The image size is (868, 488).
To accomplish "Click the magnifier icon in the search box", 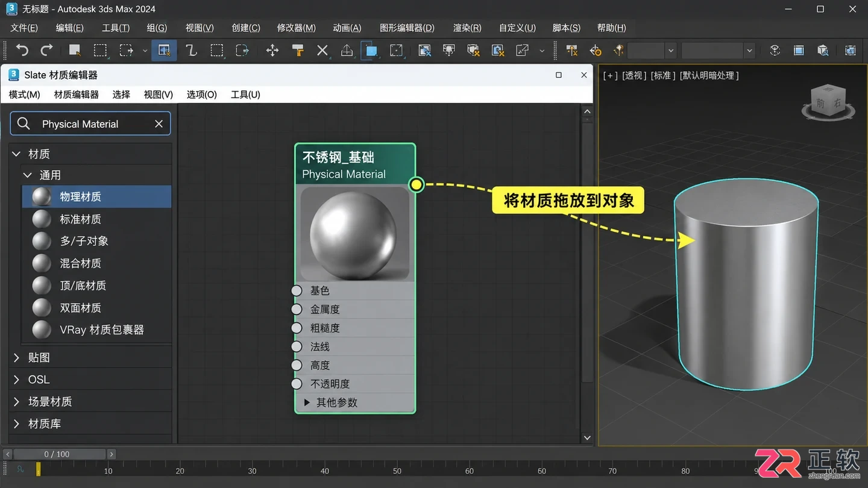I will [x=24, y=124].
